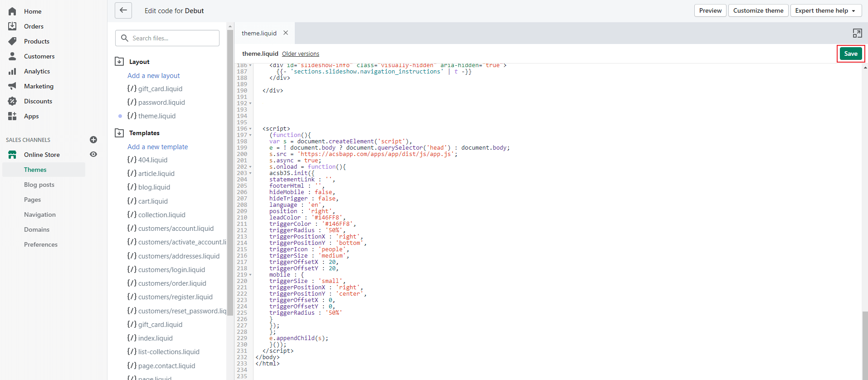Collapse the Templates folder
Image resolution: width=868 pixels, height=380 pixels.
(x=119, y=133)
